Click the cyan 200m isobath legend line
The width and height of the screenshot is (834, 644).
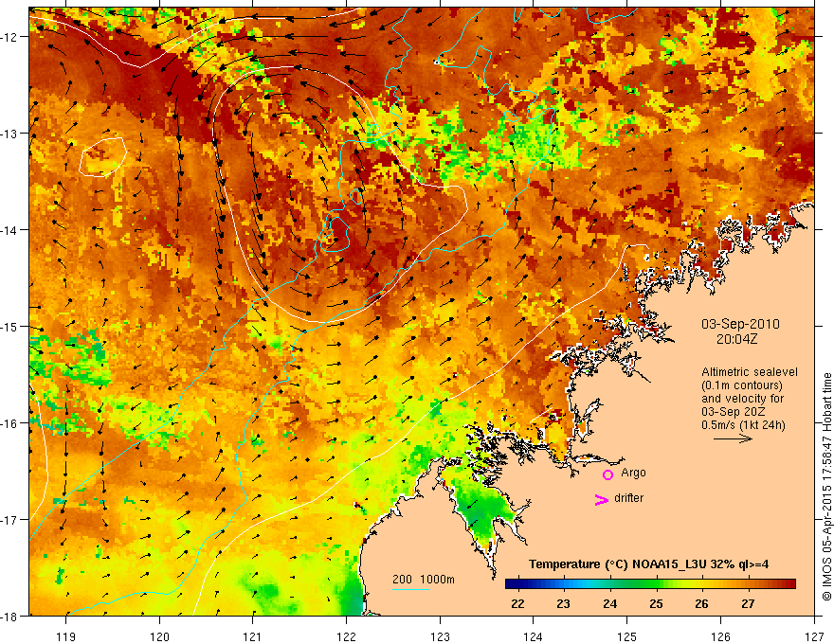click(411, 589)
